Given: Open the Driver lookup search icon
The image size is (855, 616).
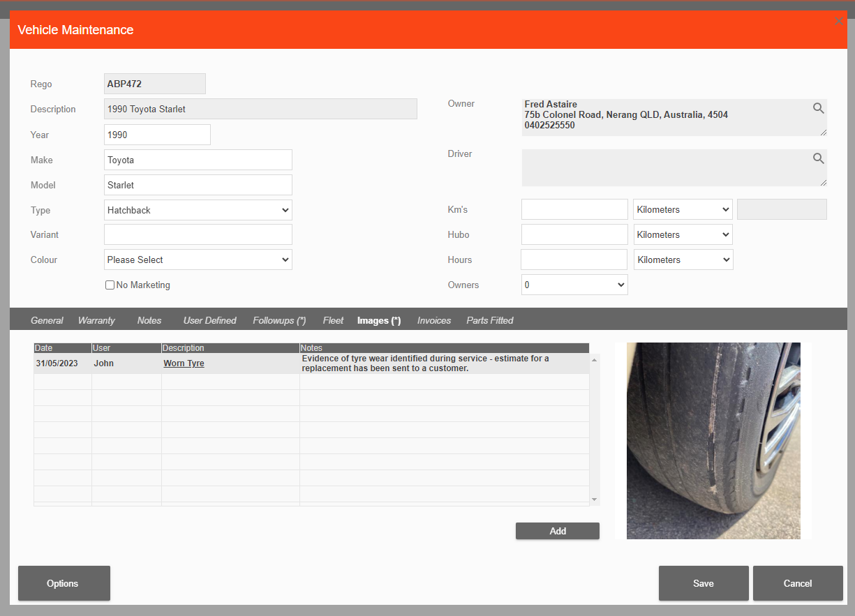Looking at the screenshot, I should 817,158.
